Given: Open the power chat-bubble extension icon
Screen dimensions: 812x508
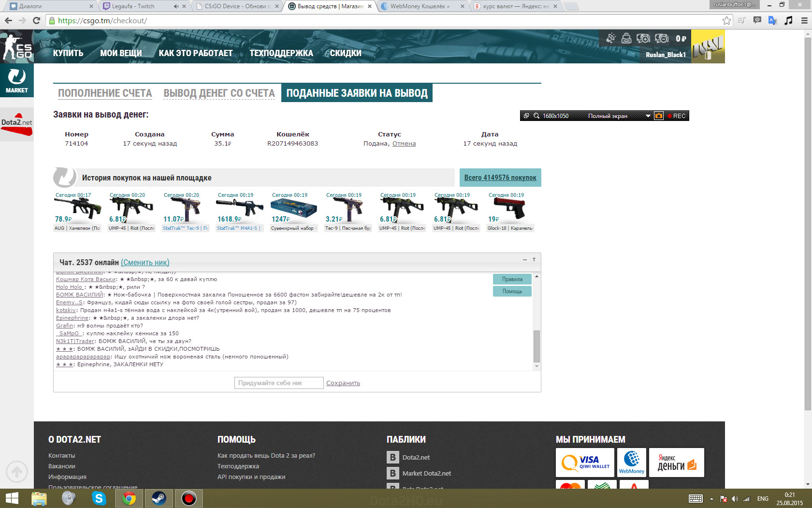Looking at the screenshot, I should (757, 20).
